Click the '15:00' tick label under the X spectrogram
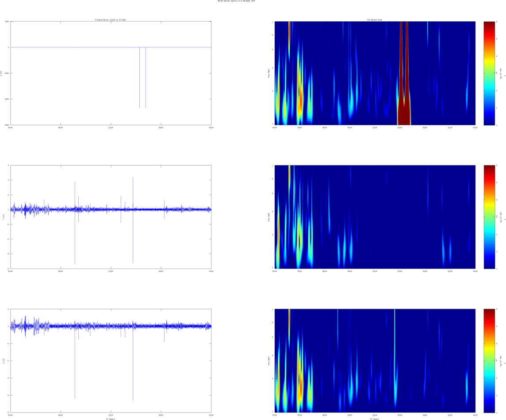The width and height of the screenshot is (506, 420). coord(400,127)
